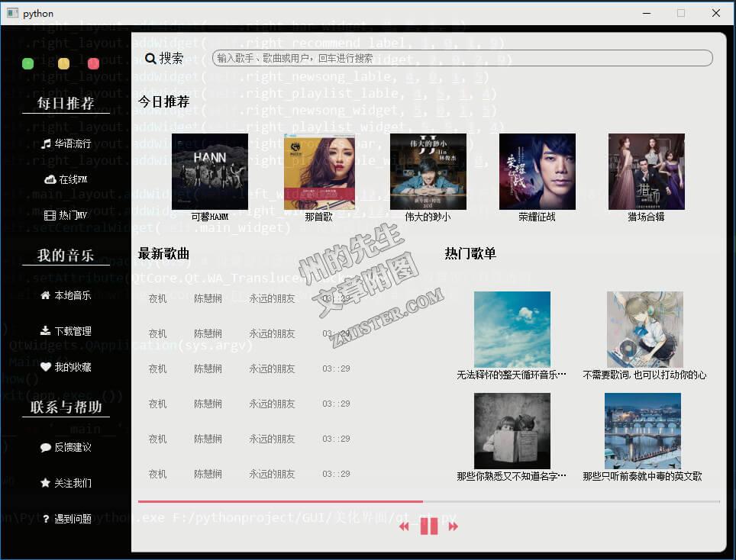
Task: Open 反馈建议 comment icon item
Action: 66,447
